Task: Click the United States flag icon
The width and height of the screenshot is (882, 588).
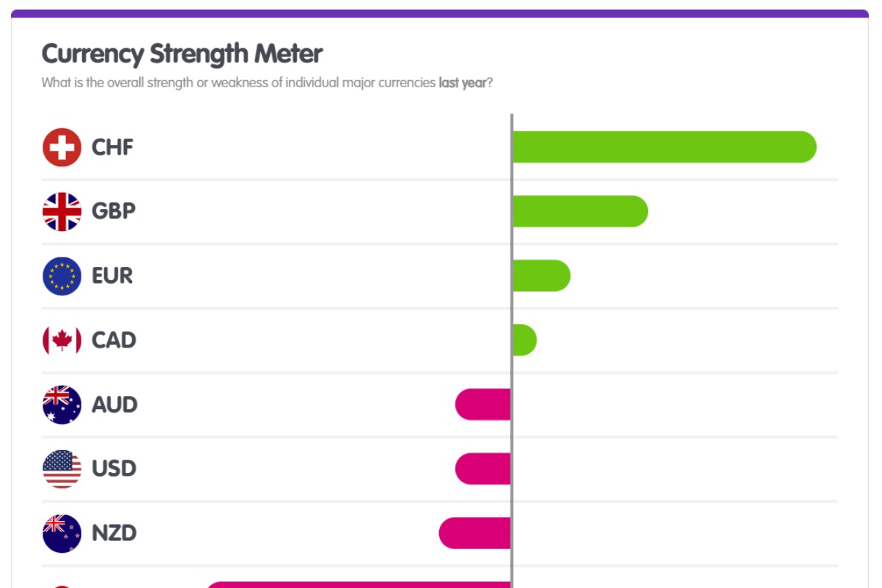Action: pos(62,468)
